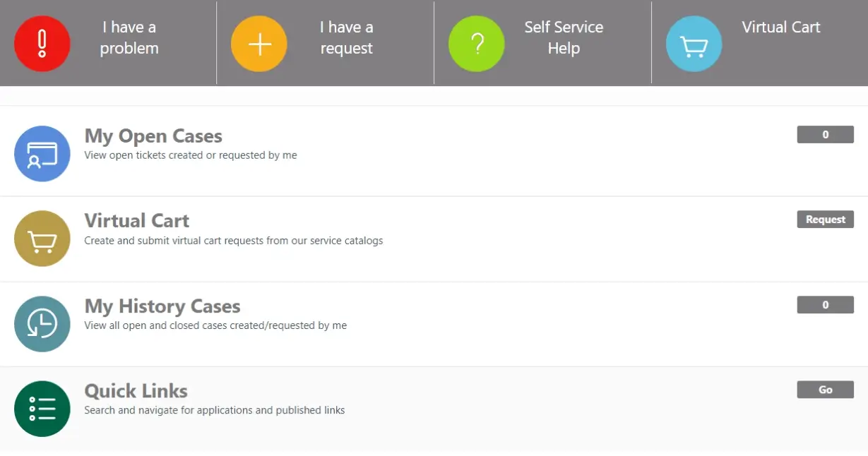
Task: Click the My History Cases count badge
Action: (825, 305)
